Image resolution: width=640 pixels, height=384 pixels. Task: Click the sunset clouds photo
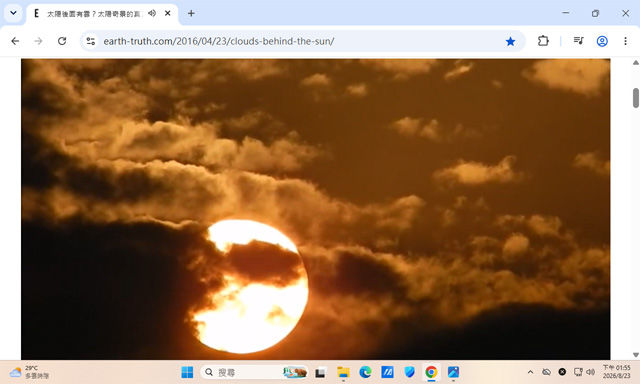(316, 209)
